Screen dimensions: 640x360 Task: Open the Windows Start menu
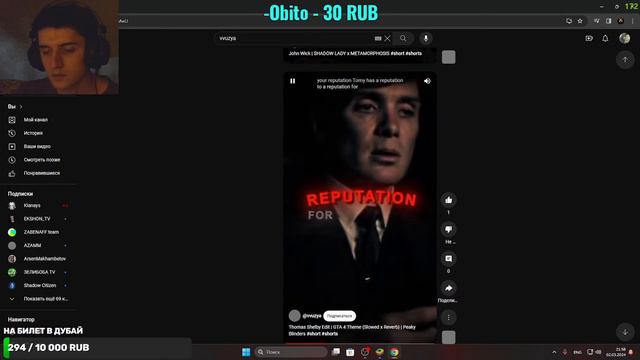coord(246,352)
